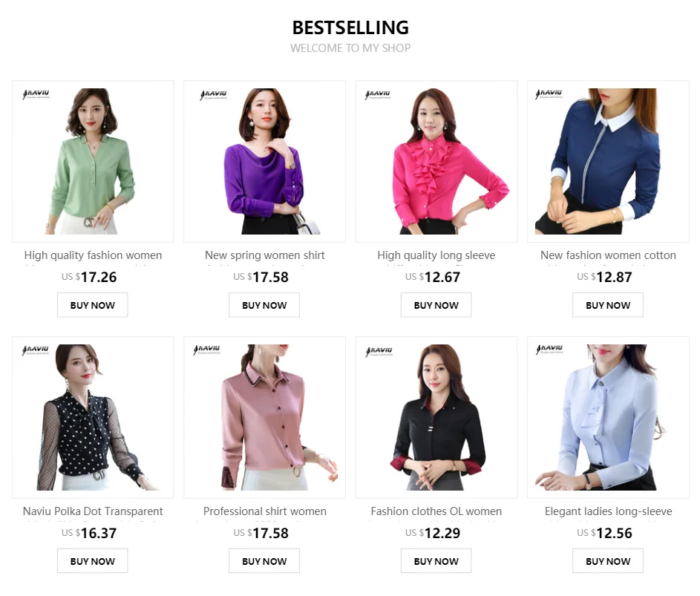Click Buy Now for the $12.87 navy shirt

(608, 305)
